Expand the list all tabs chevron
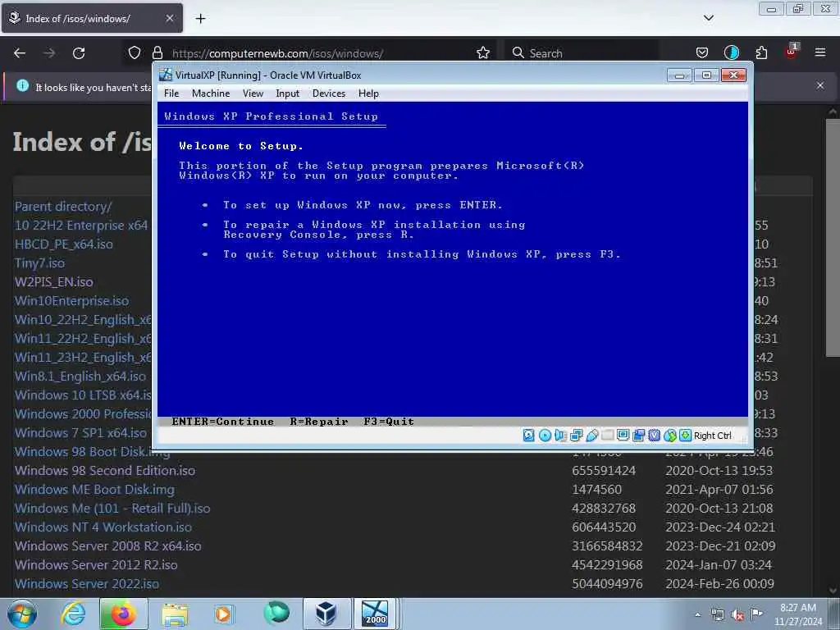 pyautogui.click(x=709, y=18)
